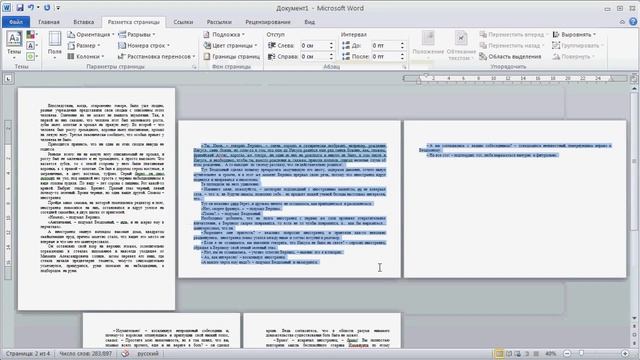Click the proofing errors status icon
Screen dimensions: 640x360
[x=125, y=353]
